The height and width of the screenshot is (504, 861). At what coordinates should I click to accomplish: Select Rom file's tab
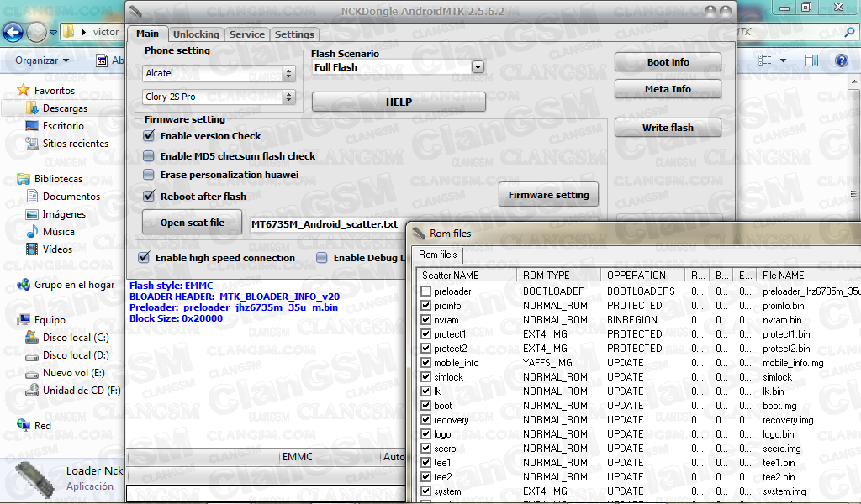pos(437,254)
